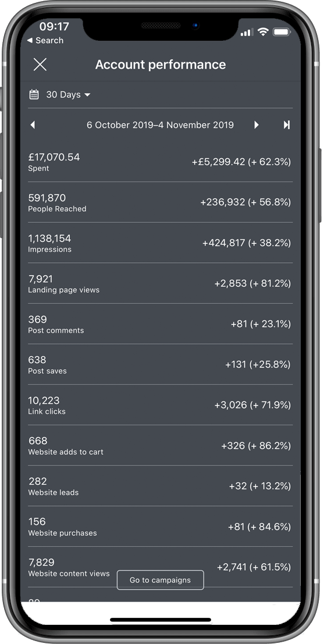The image size is (324, 644).
Task: Open Landing page views metric
Action: (x=160, y=283)
